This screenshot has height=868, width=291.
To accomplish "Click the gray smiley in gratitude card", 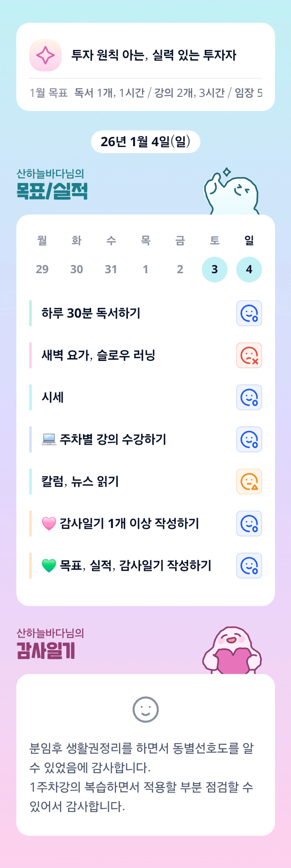I will [x=145, y=709].
